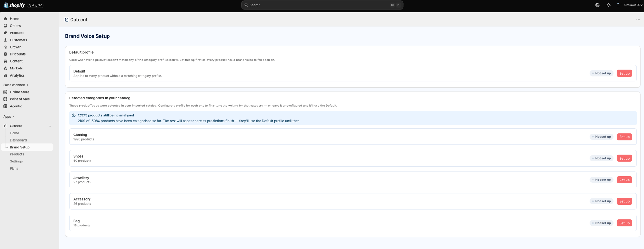Open the Sidekick icon in the top bar

(x=597, y=5)
